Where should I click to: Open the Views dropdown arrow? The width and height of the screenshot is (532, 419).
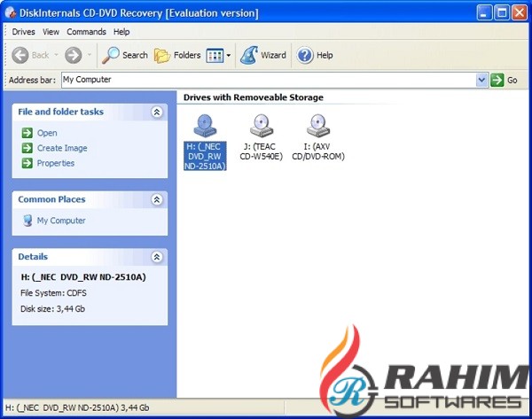229,55
